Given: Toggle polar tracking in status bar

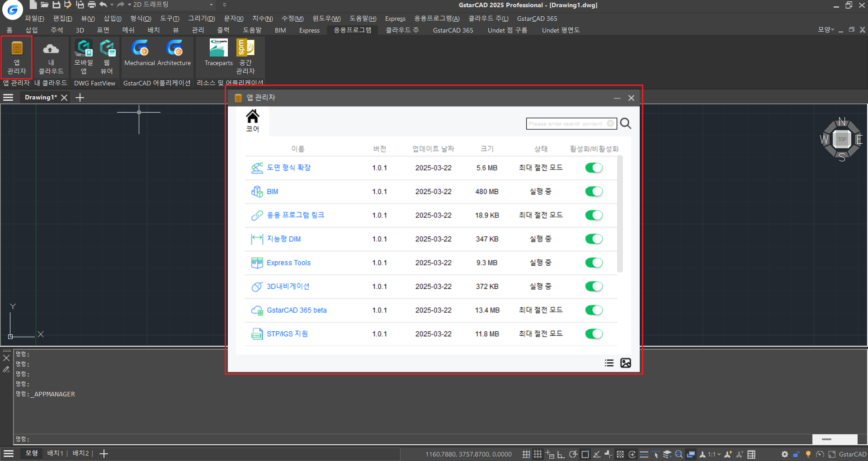Looking at the screenshot, I should pyautogui.click(x=573, y=454).
